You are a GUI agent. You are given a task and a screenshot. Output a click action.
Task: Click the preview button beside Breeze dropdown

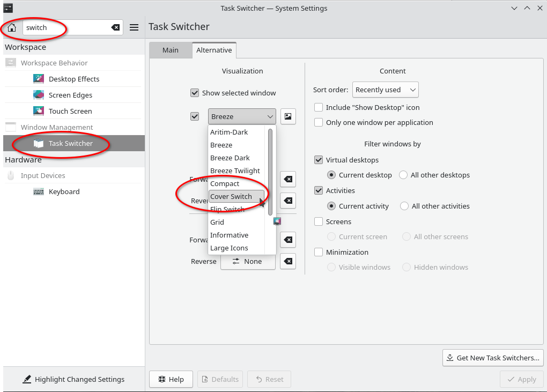pyautogui.click(x=288, y=116)
